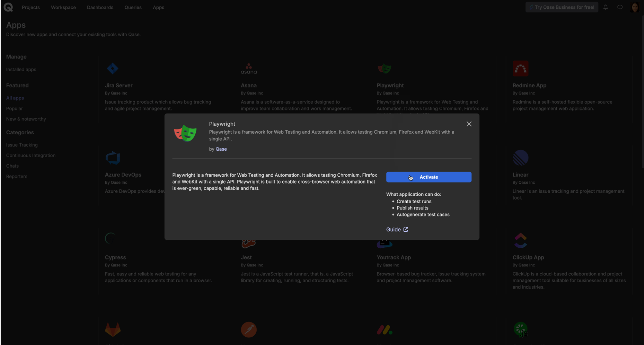Select the Monday colored stripes icon
Image resolution: width=644 pixels, height=345 pixels.
[384, 330]
